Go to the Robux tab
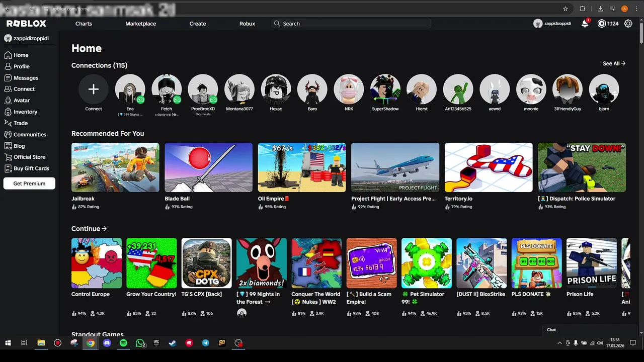 point(247,24)
